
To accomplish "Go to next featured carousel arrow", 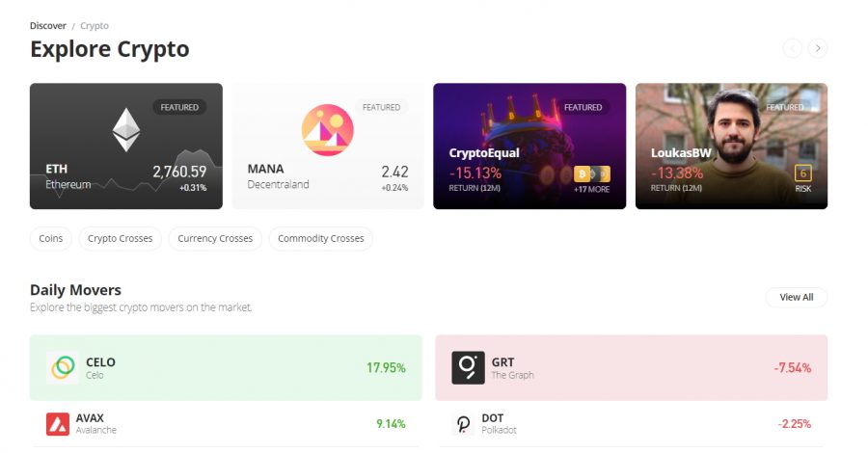I will pos(818,49).
